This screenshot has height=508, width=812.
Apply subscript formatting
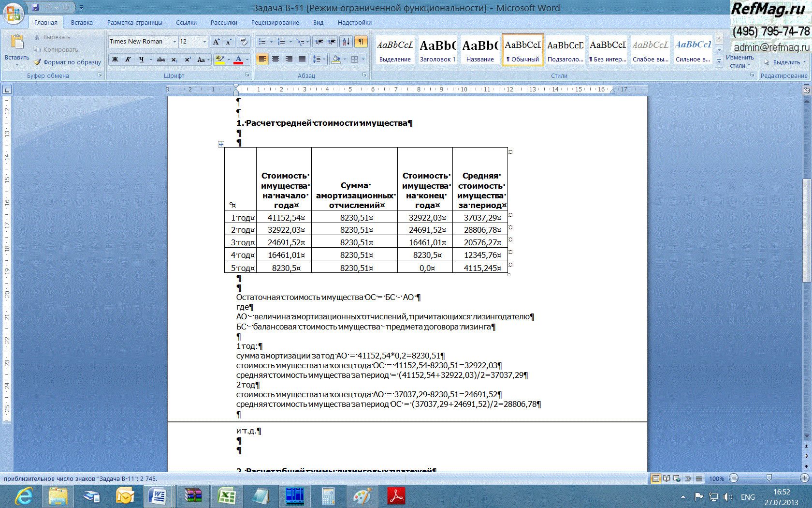[174, 60]
